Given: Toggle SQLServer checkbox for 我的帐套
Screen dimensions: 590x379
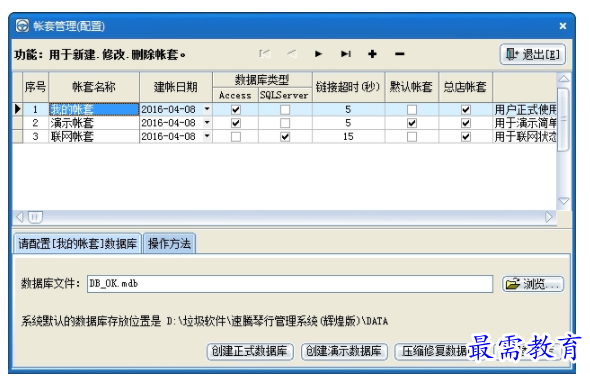Looking at the screenshot, I should 285,110.
